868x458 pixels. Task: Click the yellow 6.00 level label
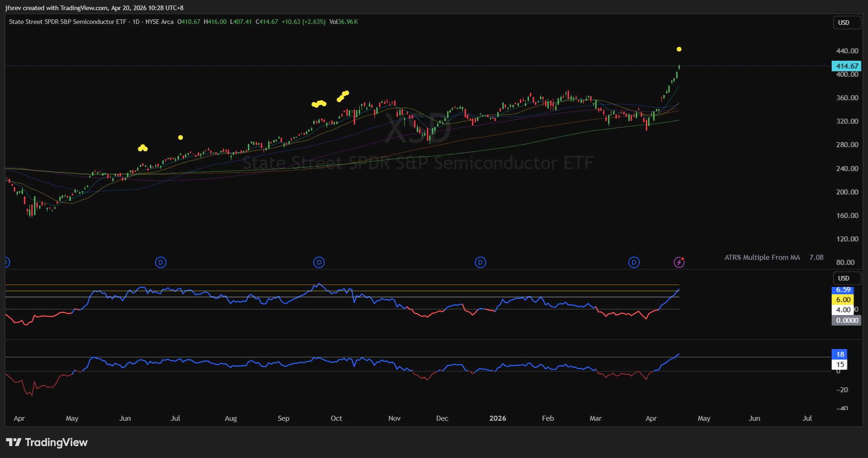843,300
